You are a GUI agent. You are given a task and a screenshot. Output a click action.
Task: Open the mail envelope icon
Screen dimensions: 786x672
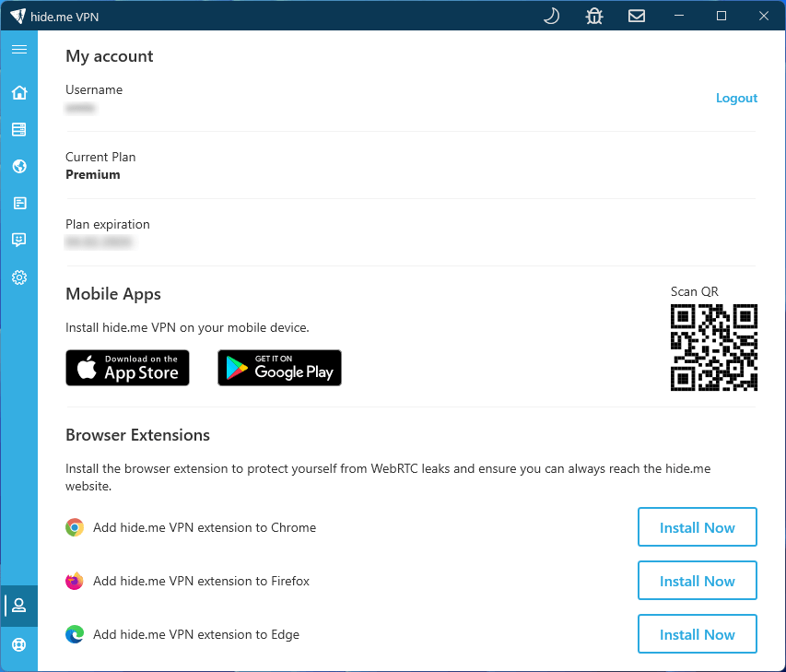click(x=637, y=16)
